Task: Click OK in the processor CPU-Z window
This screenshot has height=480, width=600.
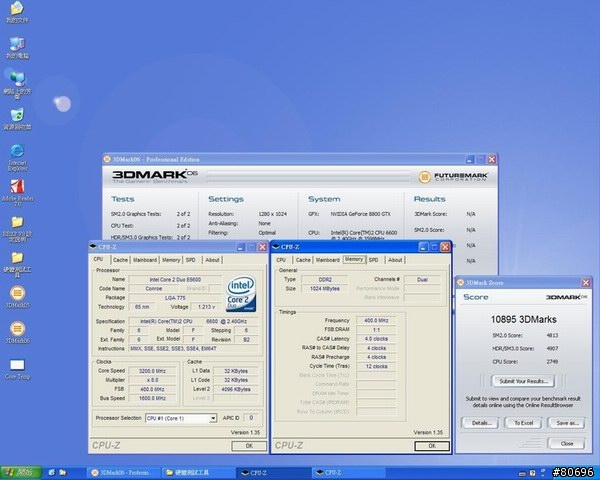Action: (x=249, y=446)
